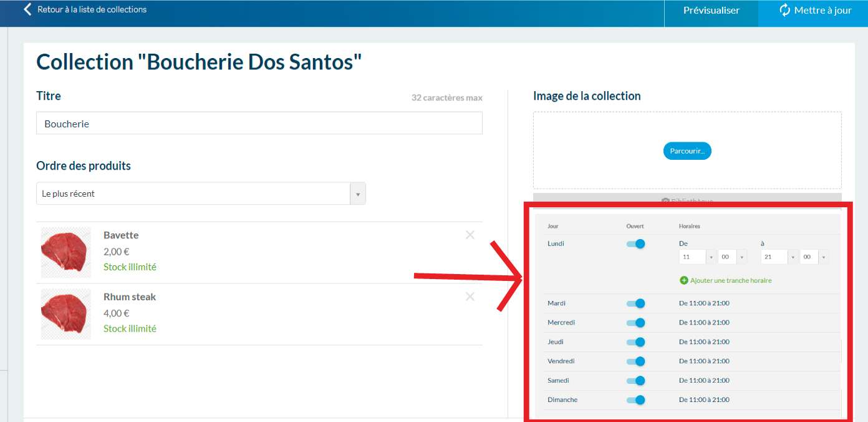Click the image collection upload drop zone

point(687,150)
